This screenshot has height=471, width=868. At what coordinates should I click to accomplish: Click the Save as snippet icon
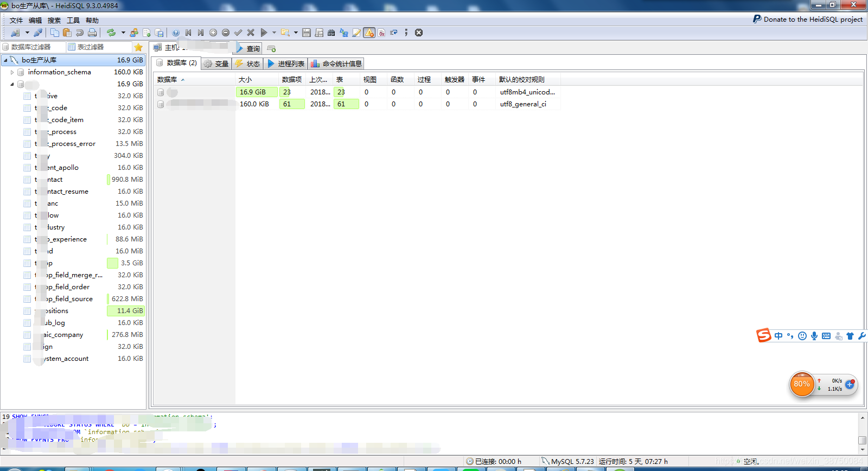(x=319, y=33)
